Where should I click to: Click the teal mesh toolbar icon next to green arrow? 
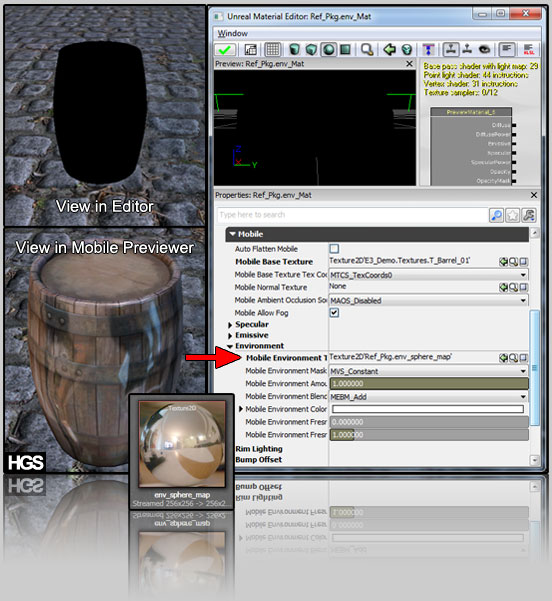click(x=407, y=49)
